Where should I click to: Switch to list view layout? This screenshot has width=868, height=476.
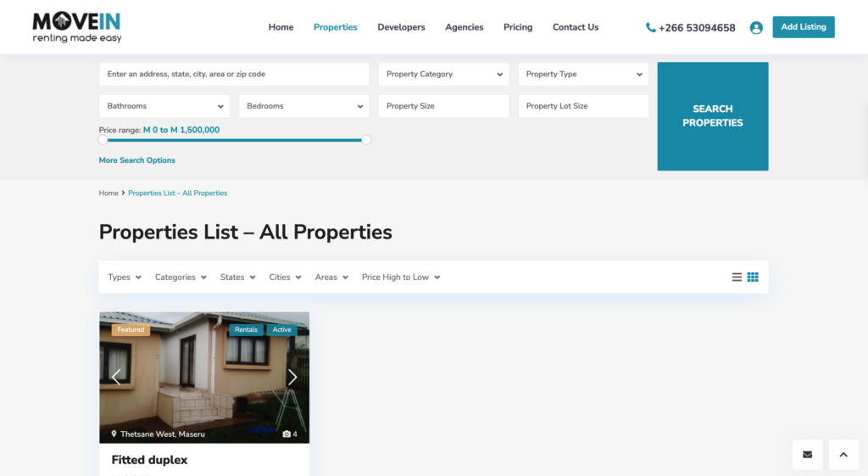pos(737,277)
